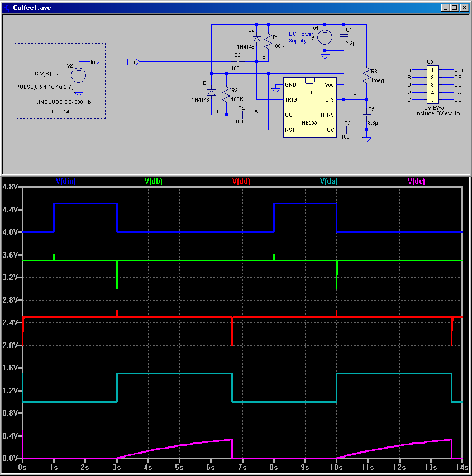
Task: Click the 0.0V axis label
Action: (x=9, y=458)
